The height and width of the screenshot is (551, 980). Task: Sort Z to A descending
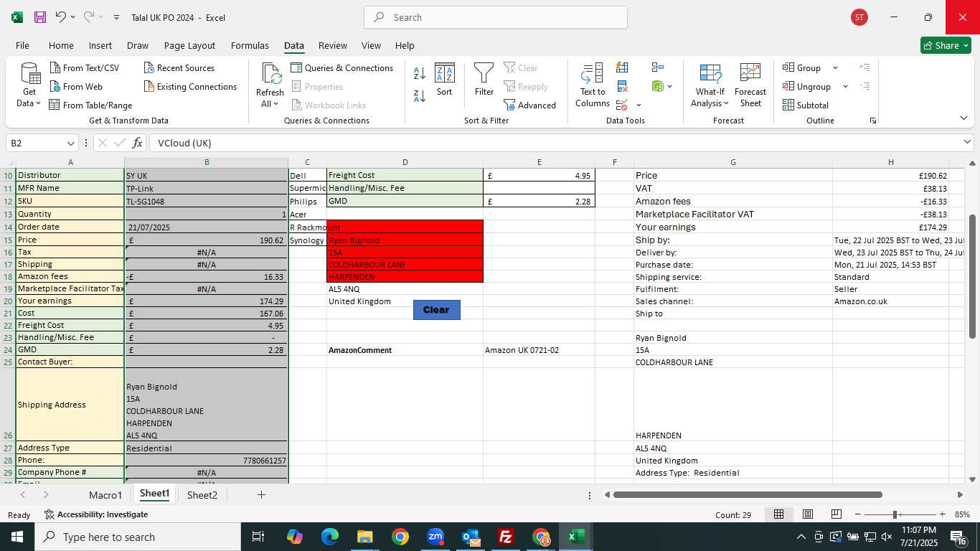[x=420, y=95]
